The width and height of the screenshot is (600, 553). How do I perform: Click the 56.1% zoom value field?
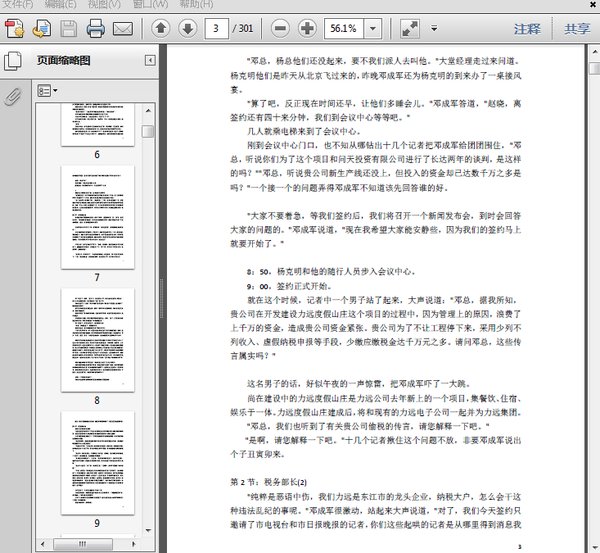click(344, 28)
